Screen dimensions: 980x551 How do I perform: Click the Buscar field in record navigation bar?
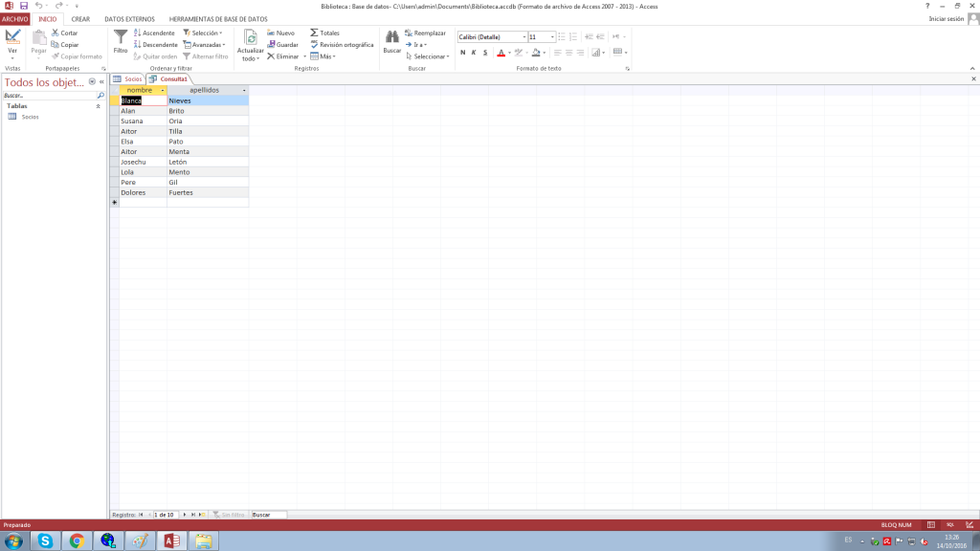[268, 515]
